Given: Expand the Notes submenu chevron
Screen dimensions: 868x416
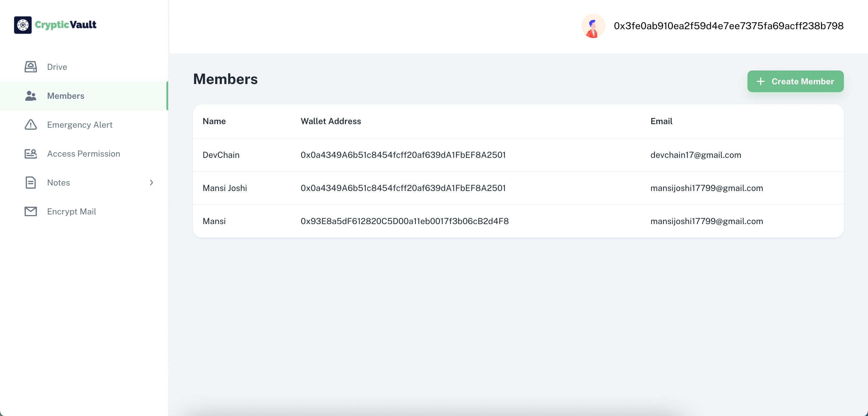Looking at the screenshot, I should pos(151,183).
